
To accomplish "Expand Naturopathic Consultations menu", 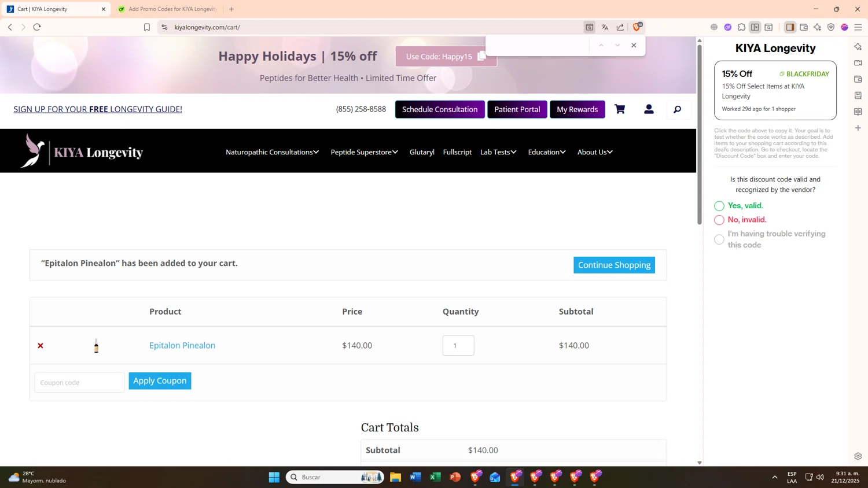I will 272,152.
